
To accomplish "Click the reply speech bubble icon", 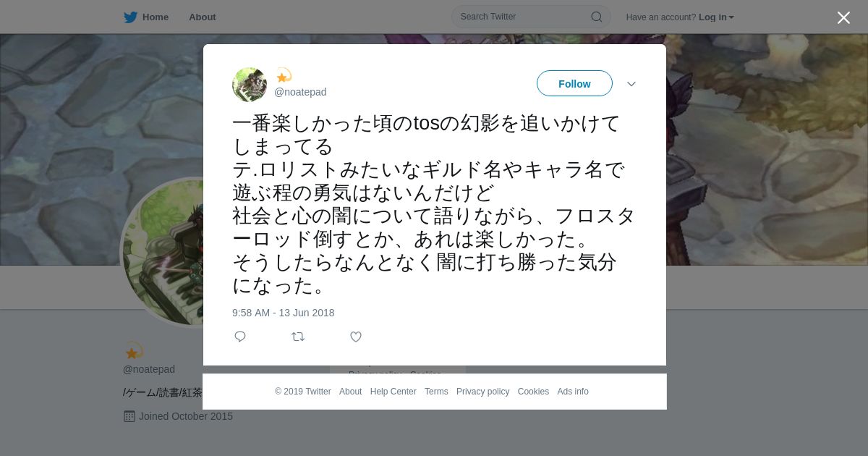I will [x=240, y=337].
